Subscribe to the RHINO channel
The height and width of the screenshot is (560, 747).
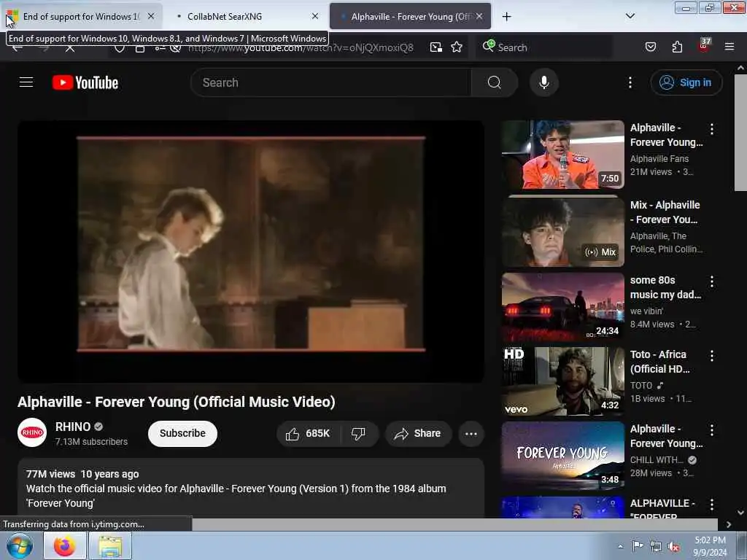(182, 433)
